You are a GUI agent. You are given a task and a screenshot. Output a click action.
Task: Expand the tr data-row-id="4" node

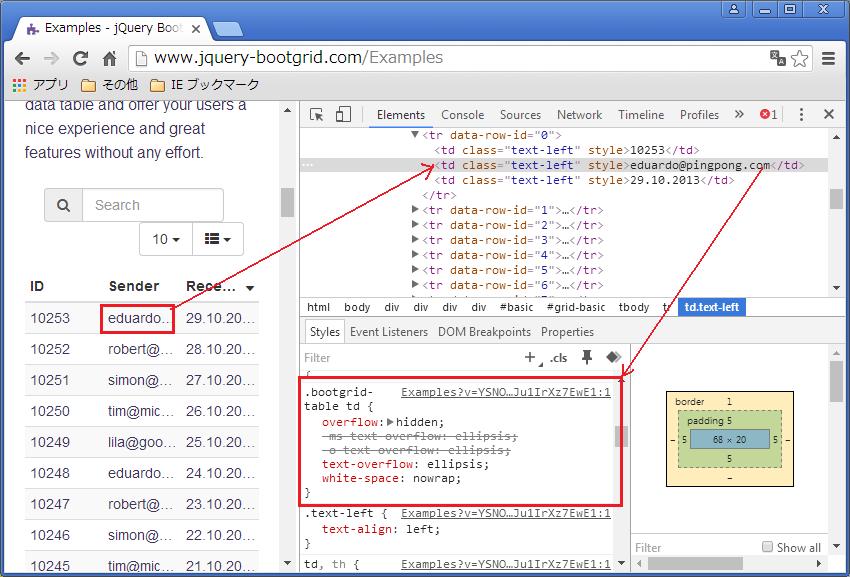pyautogui.click(x=415, y=254)
